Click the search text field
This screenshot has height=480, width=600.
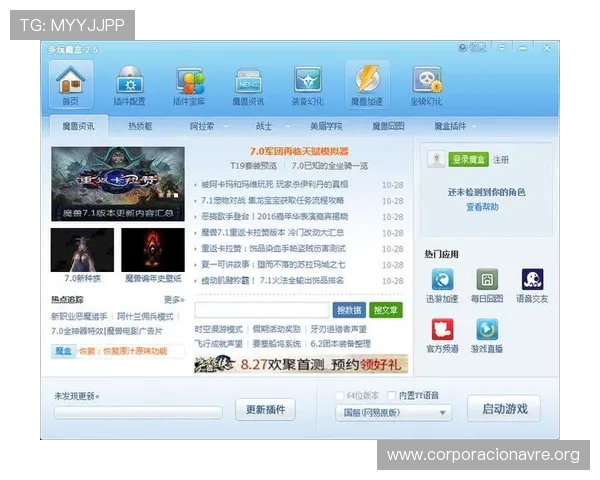point(262,310)
